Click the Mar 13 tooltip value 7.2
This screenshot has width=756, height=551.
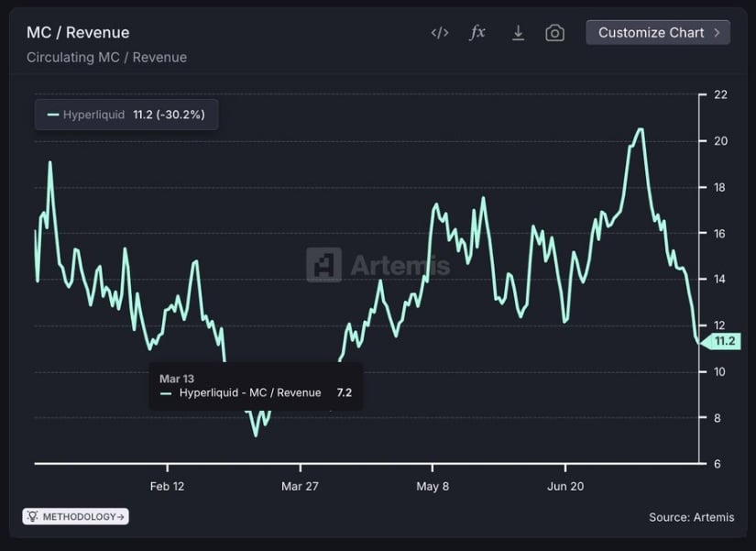pos(344,392)
